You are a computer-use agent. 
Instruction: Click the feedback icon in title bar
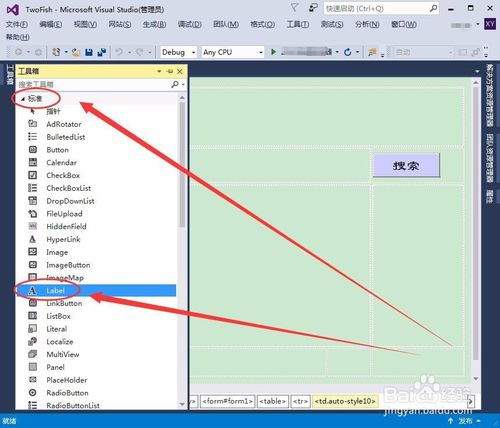(313, 8)
